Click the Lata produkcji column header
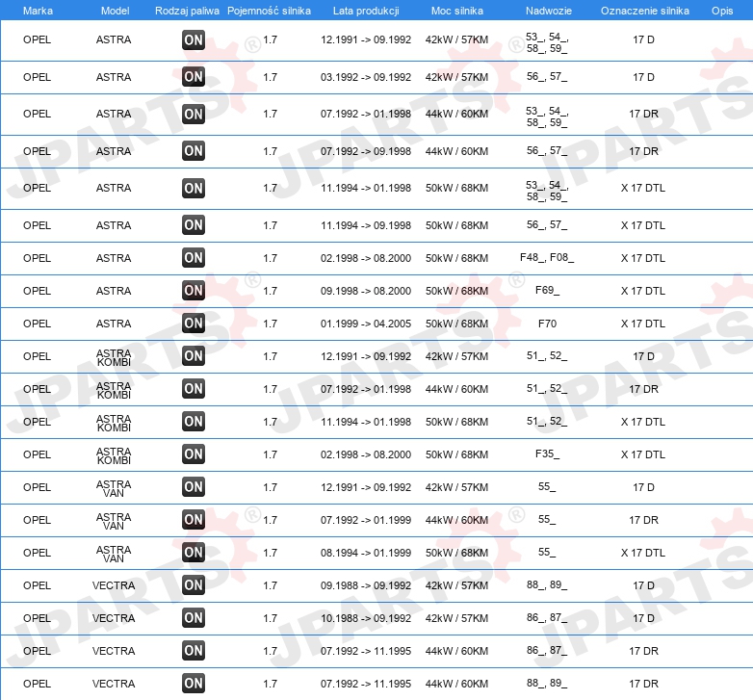 coord(366,11)
